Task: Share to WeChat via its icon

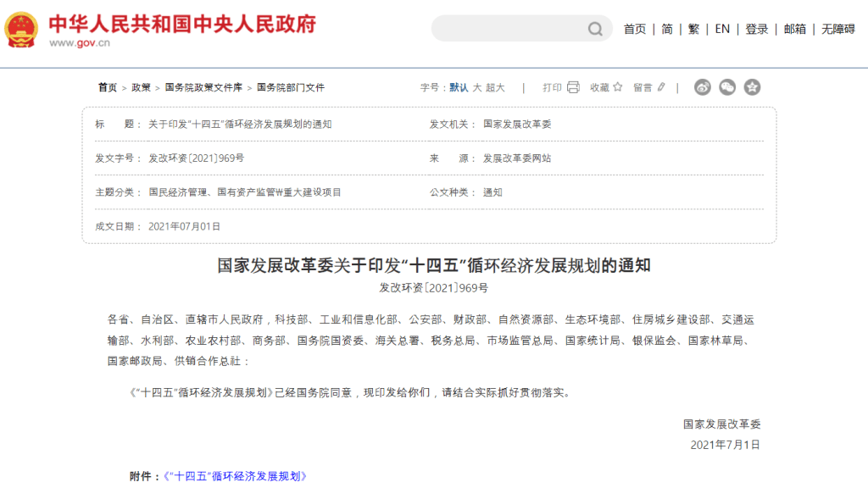Action: coord(727,87)
